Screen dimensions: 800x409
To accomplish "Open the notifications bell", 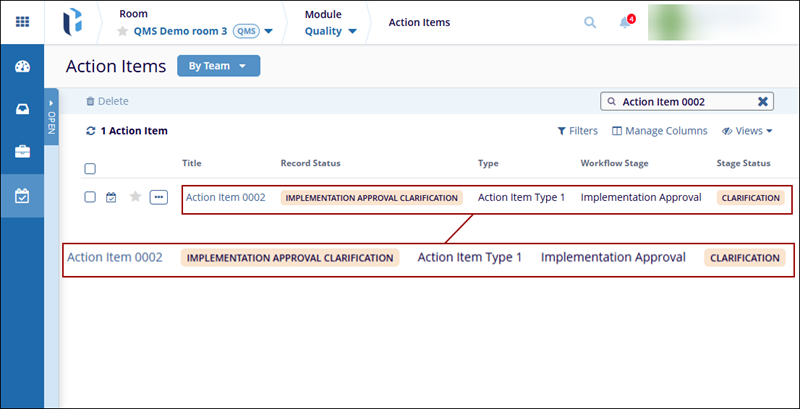I will tap(626, 22).
